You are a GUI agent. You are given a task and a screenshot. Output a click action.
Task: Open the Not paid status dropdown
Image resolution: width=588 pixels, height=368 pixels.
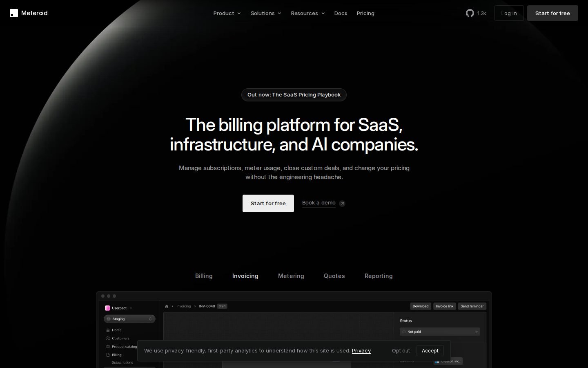pos(440,332)
